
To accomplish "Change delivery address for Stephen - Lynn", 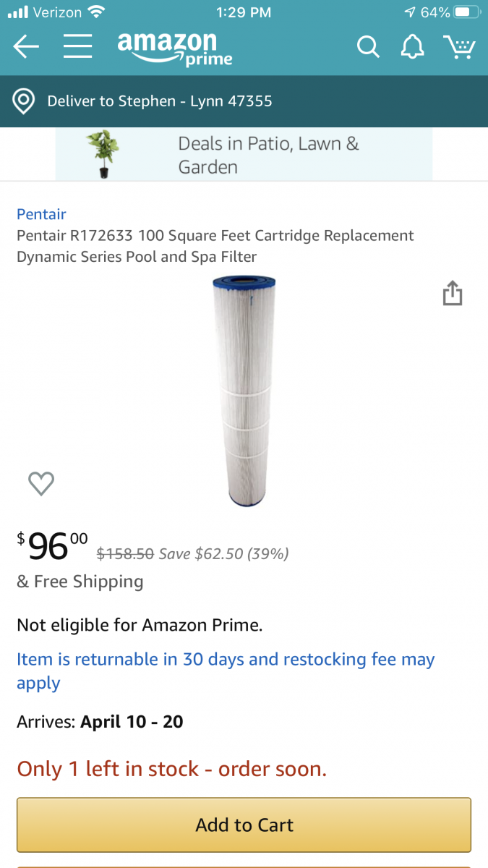I will click(x=160, y=101).
